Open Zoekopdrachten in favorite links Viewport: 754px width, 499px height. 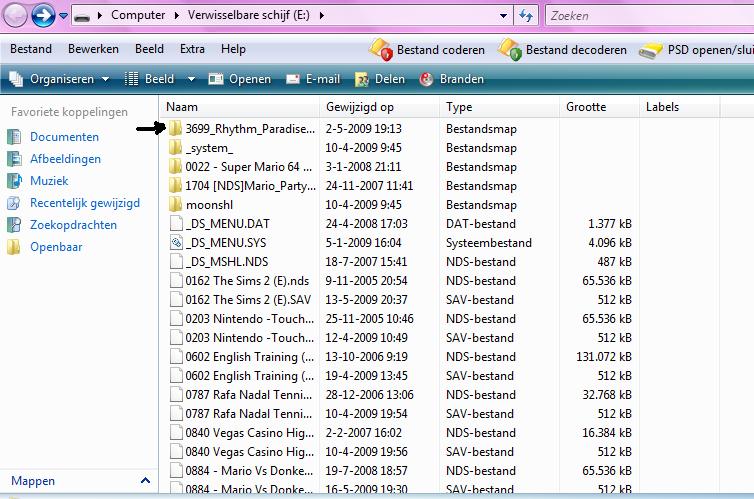73,225
